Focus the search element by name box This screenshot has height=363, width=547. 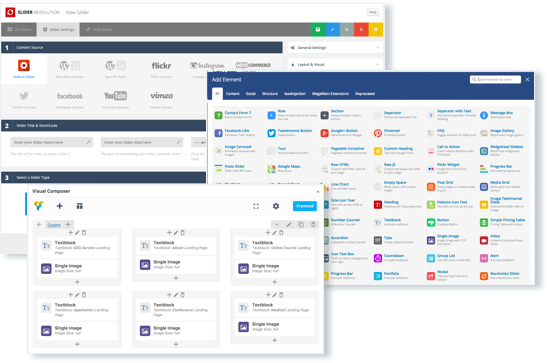pos(495,80)
